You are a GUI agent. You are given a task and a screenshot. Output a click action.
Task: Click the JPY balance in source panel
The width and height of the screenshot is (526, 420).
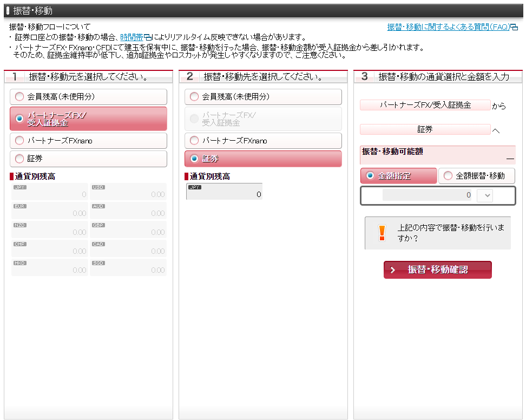click(50, 192)
